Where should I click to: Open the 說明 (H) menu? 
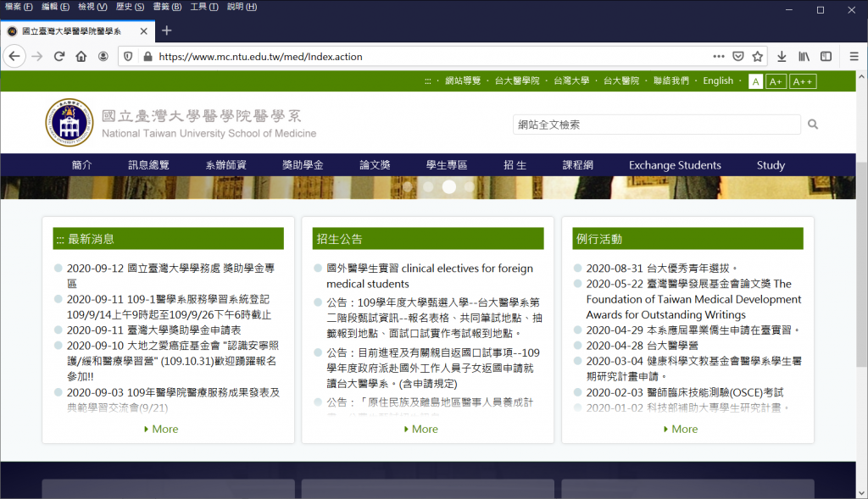[x=242, y=7]
